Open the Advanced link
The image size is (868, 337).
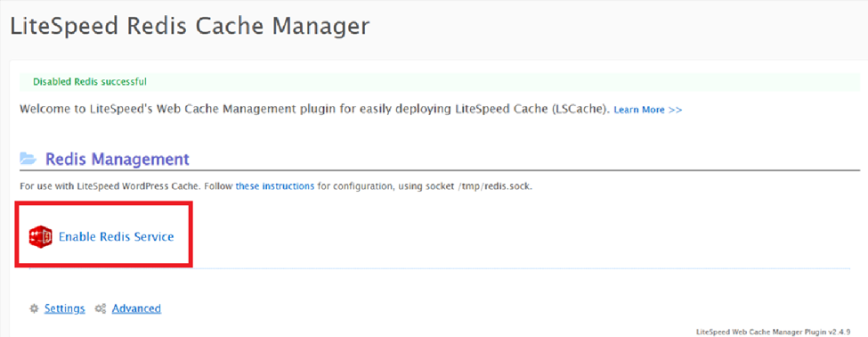point(136,308)
